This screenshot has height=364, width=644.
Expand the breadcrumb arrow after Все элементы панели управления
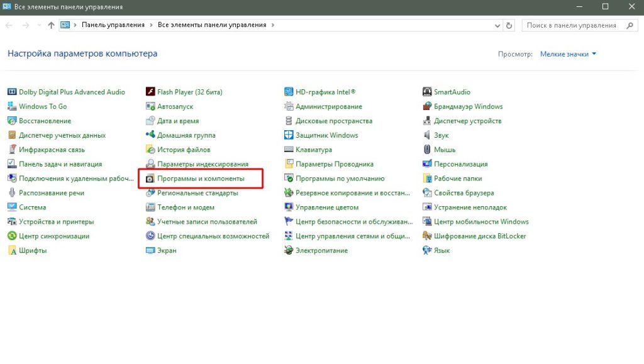(272, 25)
